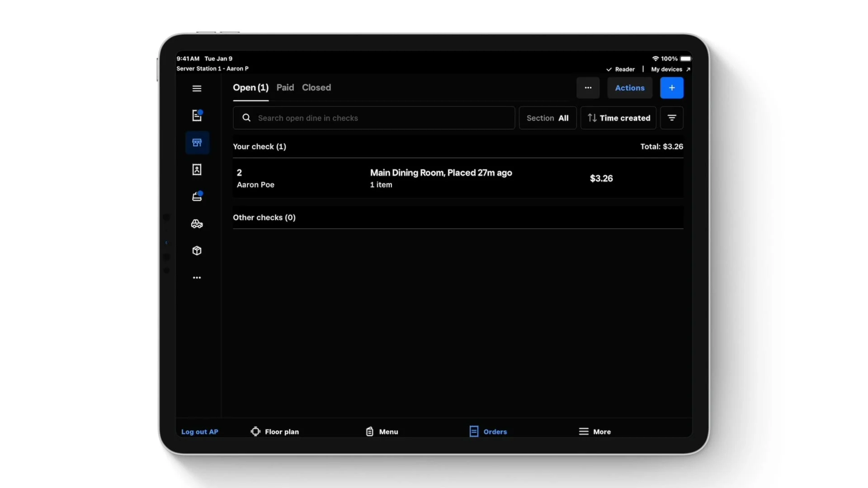The height and width of the screenshot is (488, 868).
Task: Open the top toolbar ellipsis button
Action: pyautogui.click(x=588, y=88)
